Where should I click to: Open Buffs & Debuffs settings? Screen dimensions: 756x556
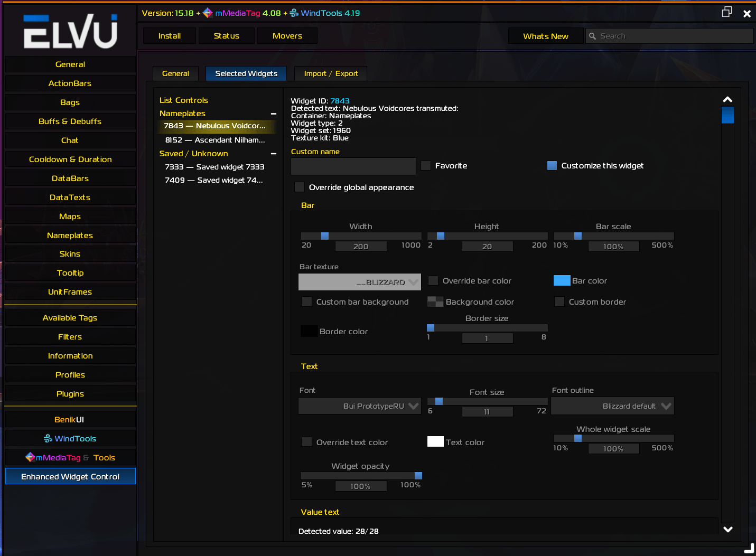tap(70, 121)
